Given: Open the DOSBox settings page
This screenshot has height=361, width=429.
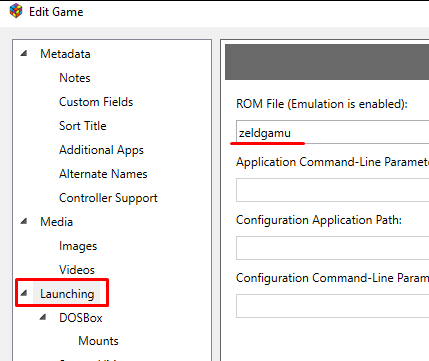Looking at the screenshot, I should (x=81, y=318).
